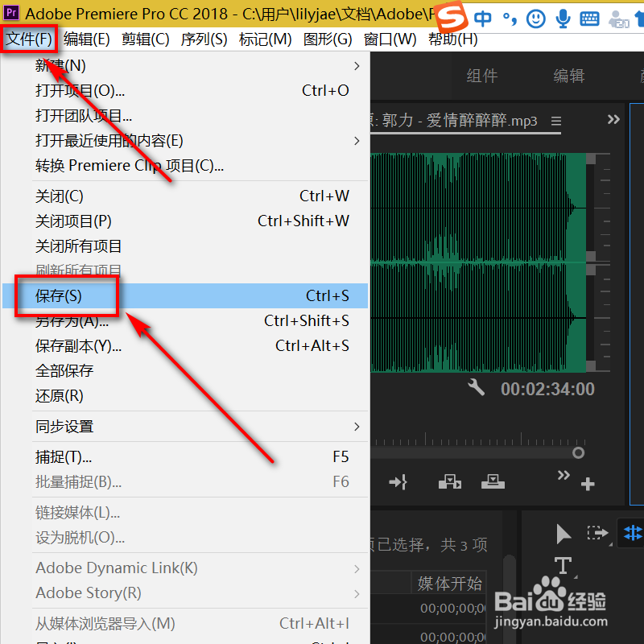Expand the chevron overflow near transport controls
This screenshot has width=644, height=644.
coord(564,475)
